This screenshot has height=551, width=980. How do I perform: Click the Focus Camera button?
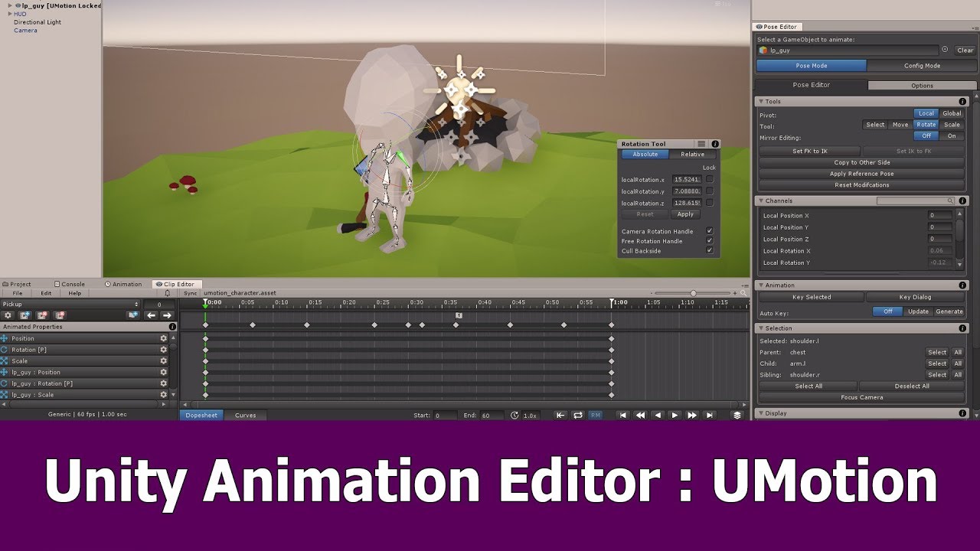tap(862, 397)
